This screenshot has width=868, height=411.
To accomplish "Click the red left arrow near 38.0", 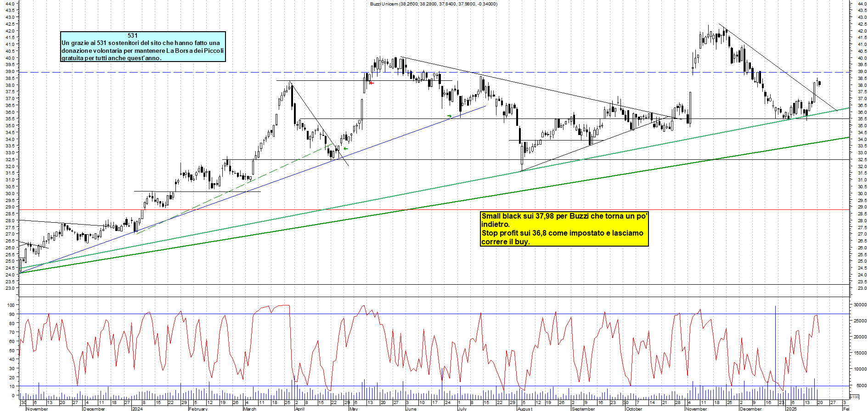I will pos(372,83).
